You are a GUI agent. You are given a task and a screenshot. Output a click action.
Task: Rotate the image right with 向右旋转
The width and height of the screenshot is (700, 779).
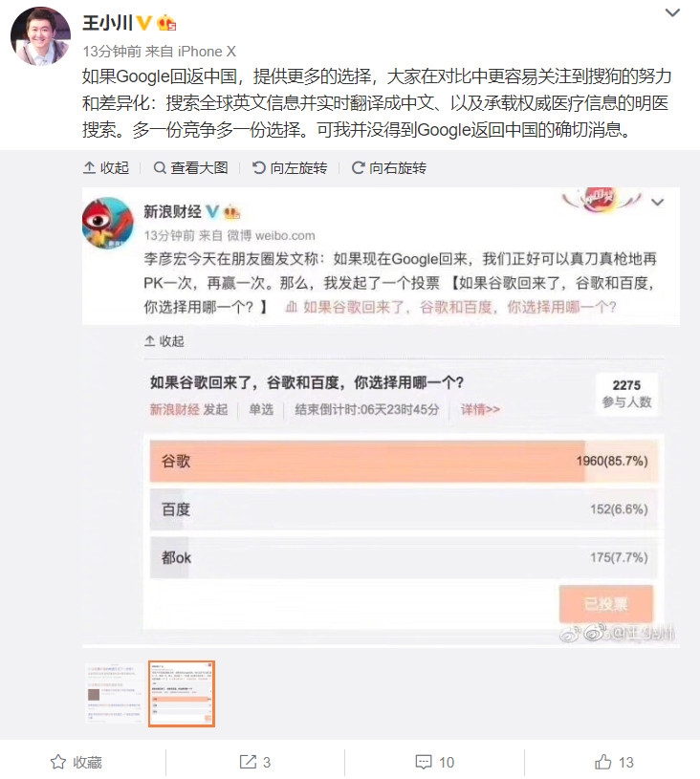point(389,168)
